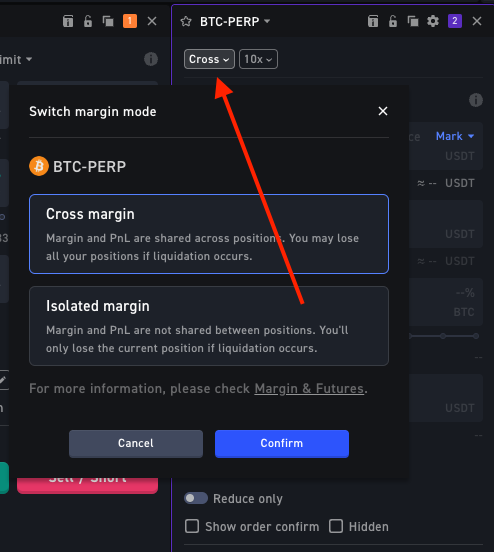Viewport: 494px width, 552px height.
Task: Open the 10x leverage dropdown
Action: click(258, 59)
